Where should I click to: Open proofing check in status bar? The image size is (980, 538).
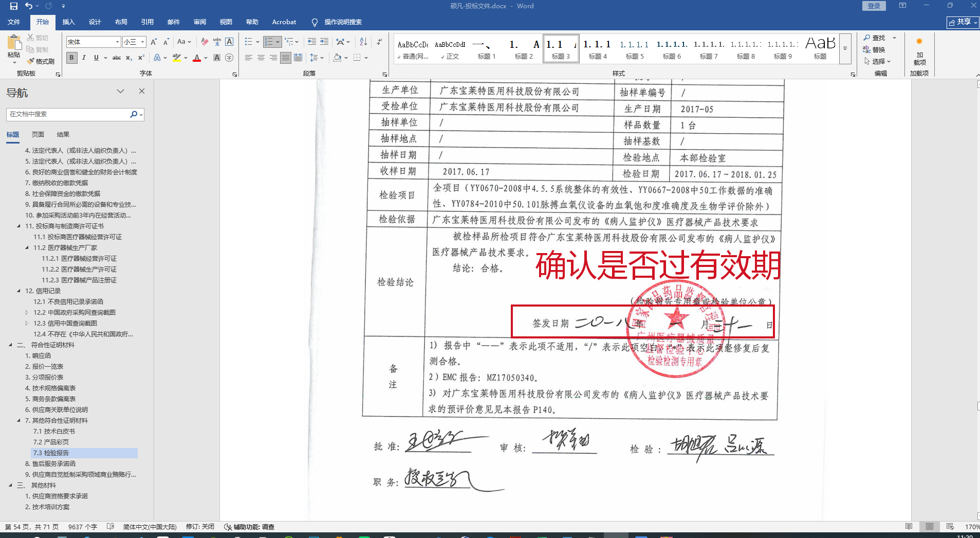pos(110,527)
